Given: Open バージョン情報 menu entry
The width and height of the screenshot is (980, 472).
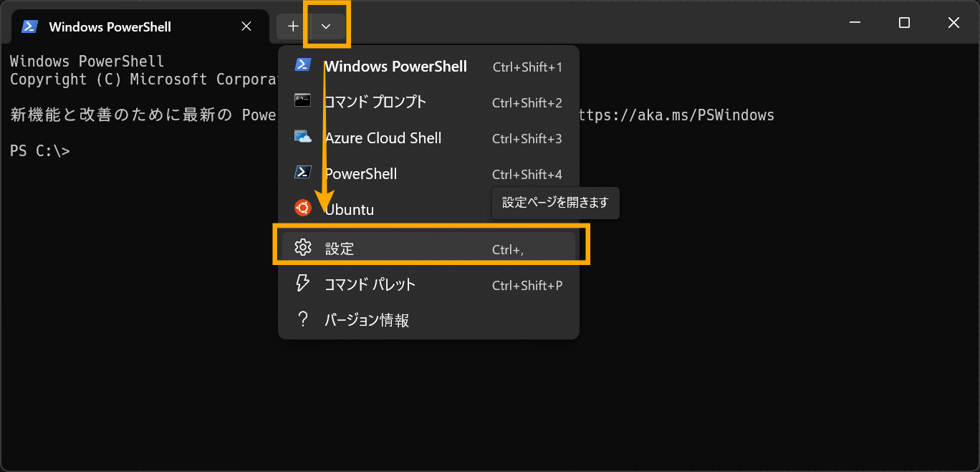Looking at the screenshot, I should (428, 320).
